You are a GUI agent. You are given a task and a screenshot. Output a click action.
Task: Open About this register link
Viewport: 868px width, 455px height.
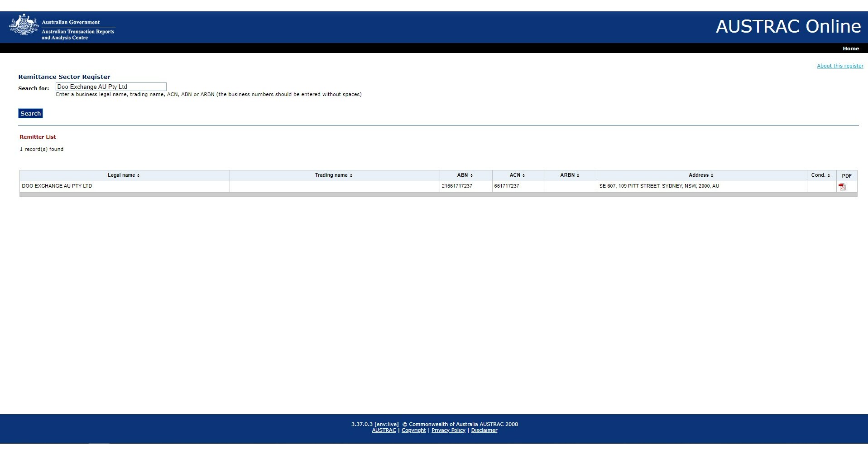(840, 66)
